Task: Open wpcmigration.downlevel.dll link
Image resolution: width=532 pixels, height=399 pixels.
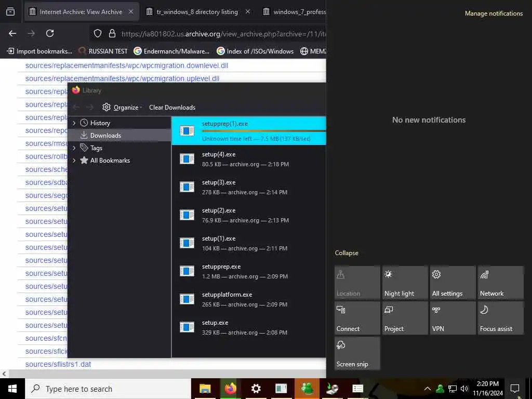Action: click(x=127, y=65)
